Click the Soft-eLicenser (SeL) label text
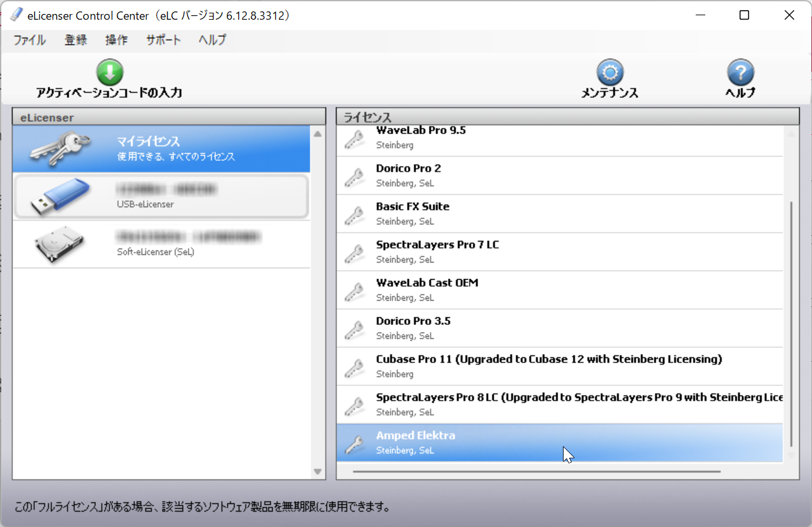This screenshot has height=527, width=812. coord(156,252)
